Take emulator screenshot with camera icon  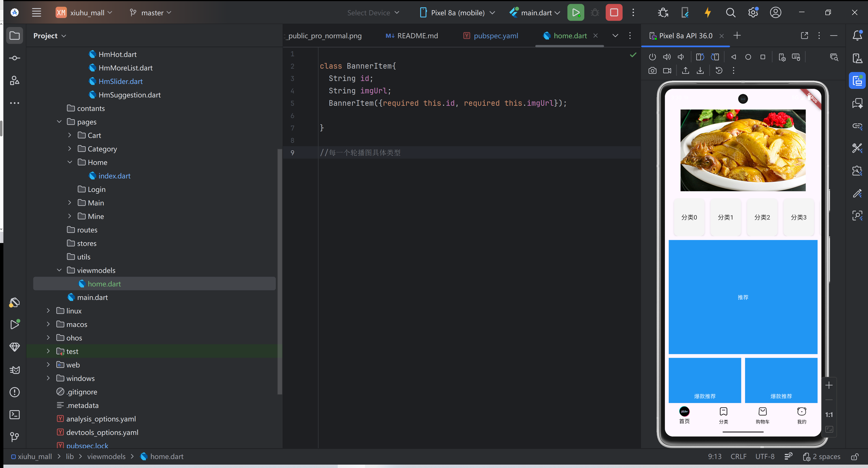(x=652, y=71)
